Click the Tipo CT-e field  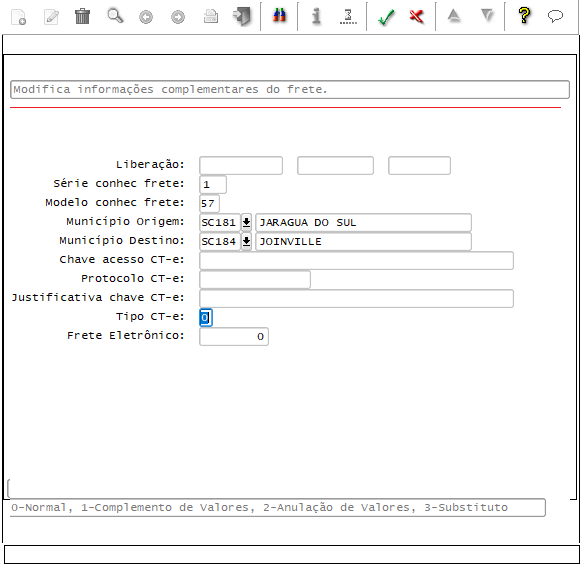click(x=206, y=318)
